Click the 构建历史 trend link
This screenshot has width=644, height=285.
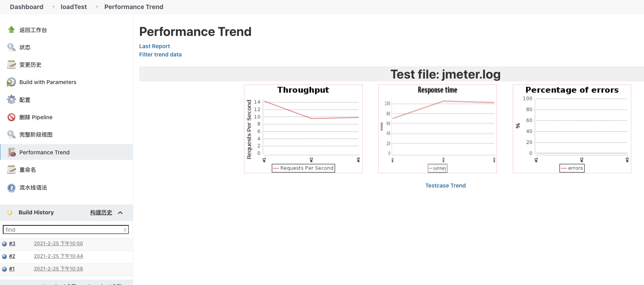(101, 212)
